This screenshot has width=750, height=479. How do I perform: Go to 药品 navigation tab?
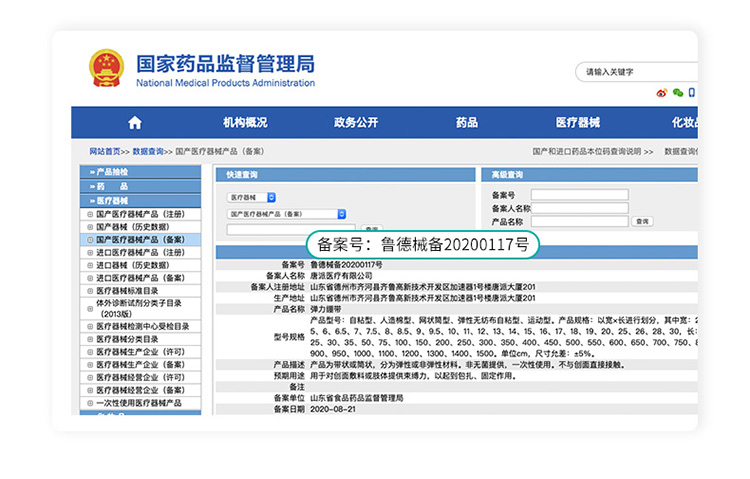(466, 123)
